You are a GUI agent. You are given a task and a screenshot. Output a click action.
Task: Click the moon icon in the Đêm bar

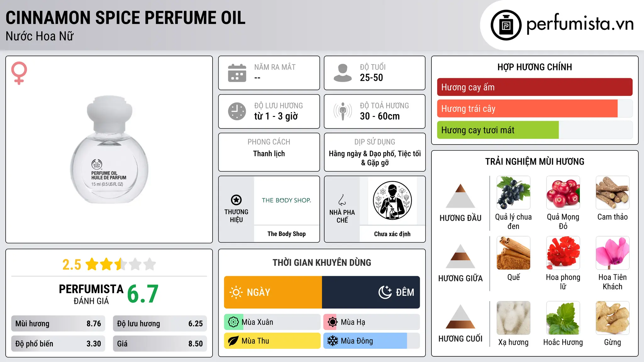pos(385,292)
